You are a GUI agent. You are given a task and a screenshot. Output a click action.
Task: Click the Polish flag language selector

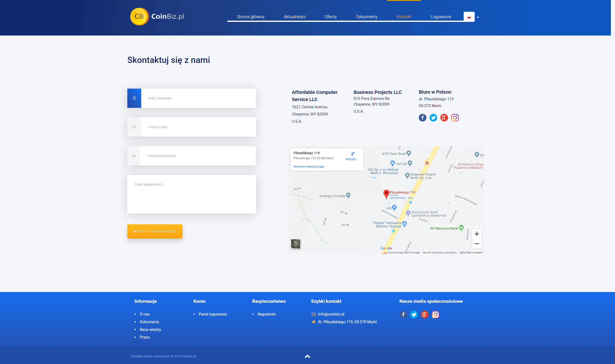click(469, 17)
